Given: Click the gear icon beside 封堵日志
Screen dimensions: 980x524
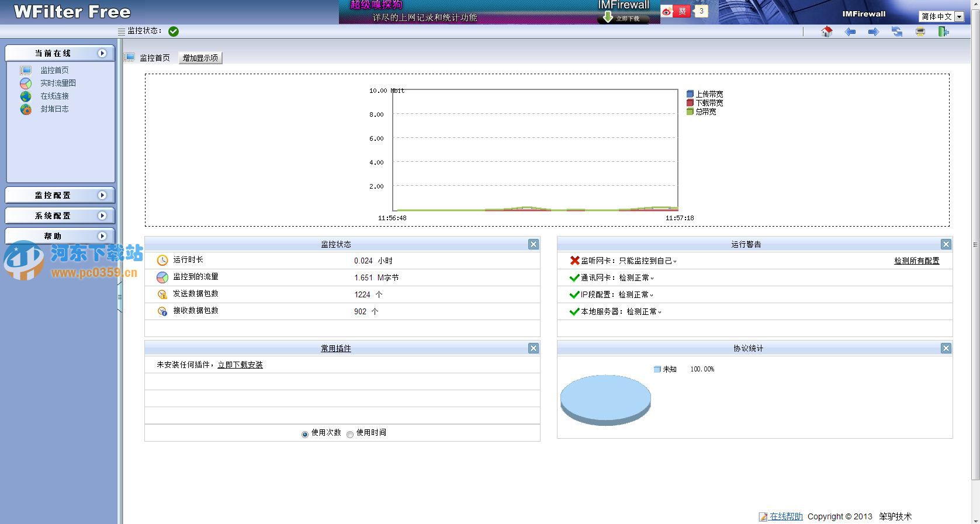Looking at the screenshot, I should pyautogui.click(x=26, y=109).
